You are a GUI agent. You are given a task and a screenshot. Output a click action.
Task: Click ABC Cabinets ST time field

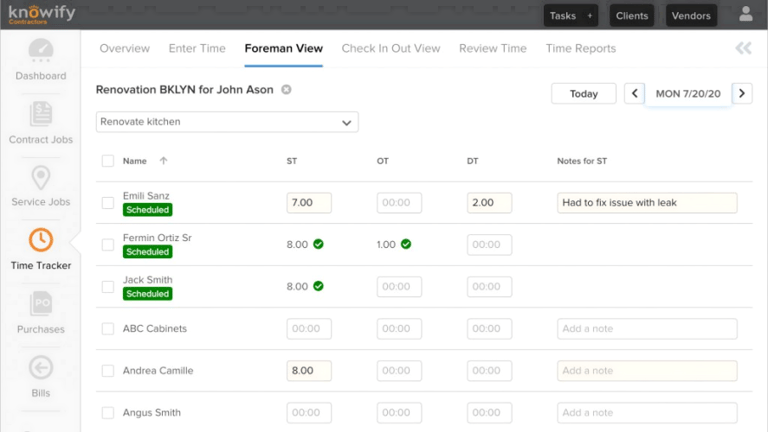click(x=309, y=329)
